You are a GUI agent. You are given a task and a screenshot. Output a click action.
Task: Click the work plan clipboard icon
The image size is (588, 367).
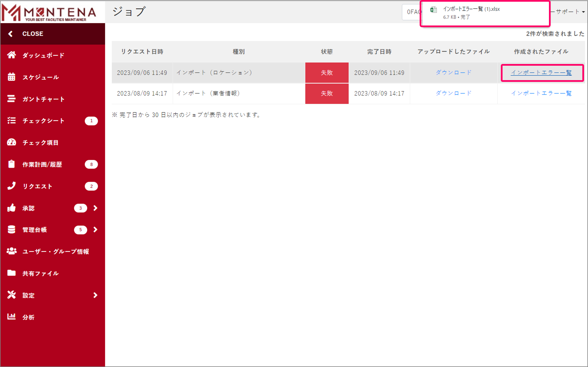[11, 164]
